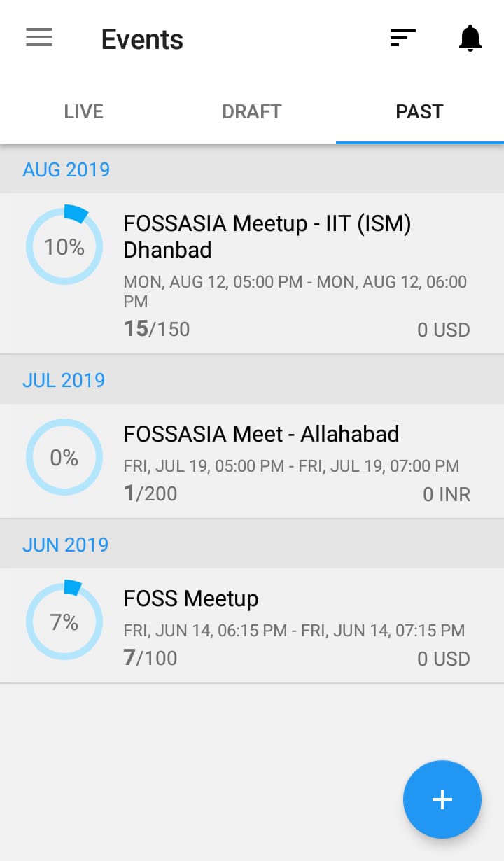Click the JUN 2019 section header
Image resolution: width=504 pixels, height=861 pixels.
point(66,545)
